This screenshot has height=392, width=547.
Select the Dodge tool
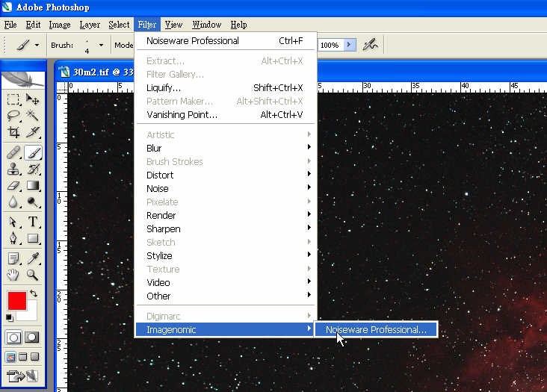click(33, 202)
